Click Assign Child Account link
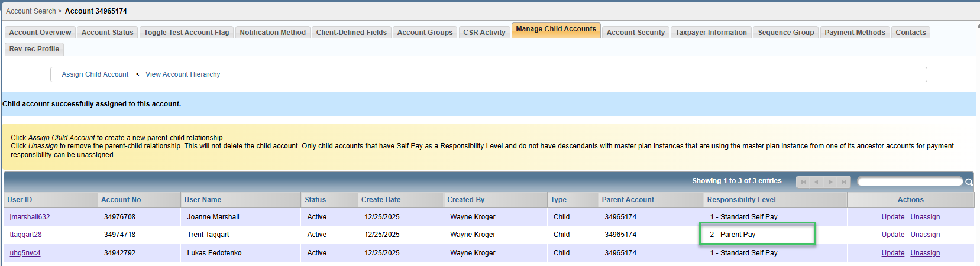This screenshot has width=980, height=266. tap(95, 74)
